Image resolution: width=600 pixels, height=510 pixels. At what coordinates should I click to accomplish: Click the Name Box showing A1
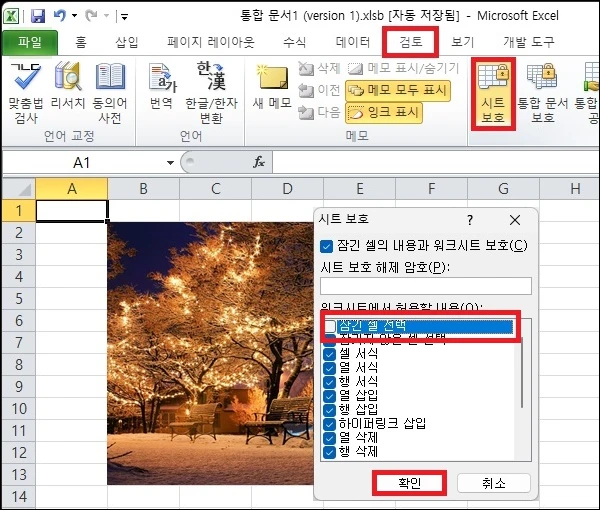[x=82, y=163]
